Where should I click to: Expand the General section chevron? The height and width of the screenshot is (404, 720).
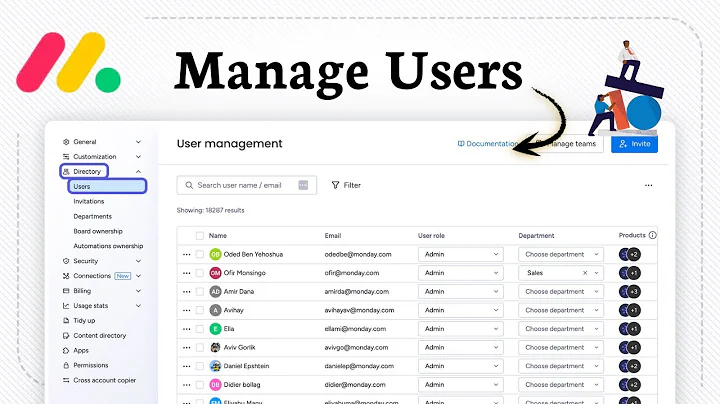click(x=138, y=142)
